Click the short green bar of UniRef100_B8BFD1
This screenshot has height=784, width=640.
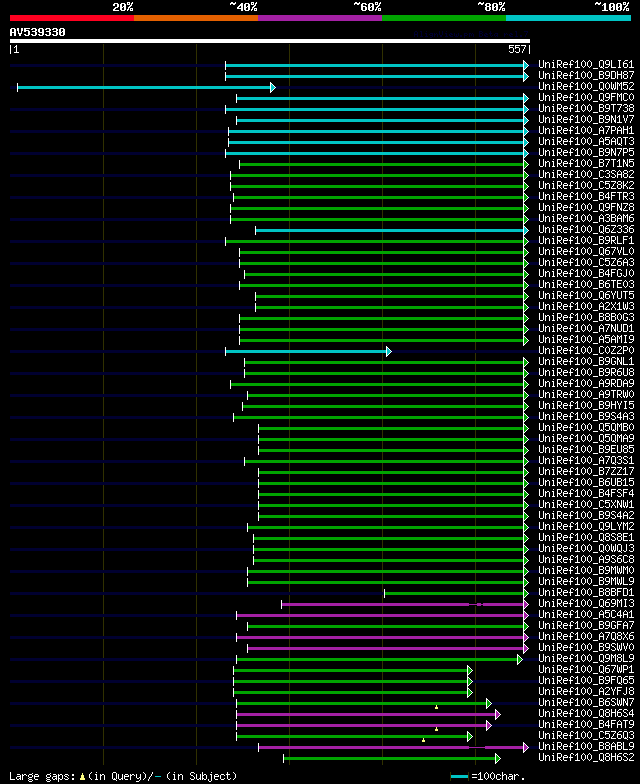[x=454, y=594]
